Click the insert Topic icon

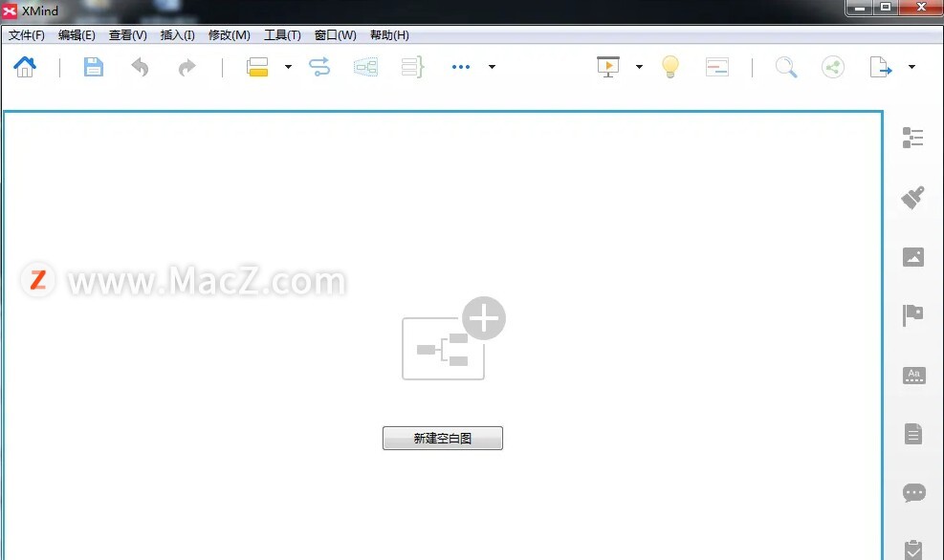(x=257, y=67)
